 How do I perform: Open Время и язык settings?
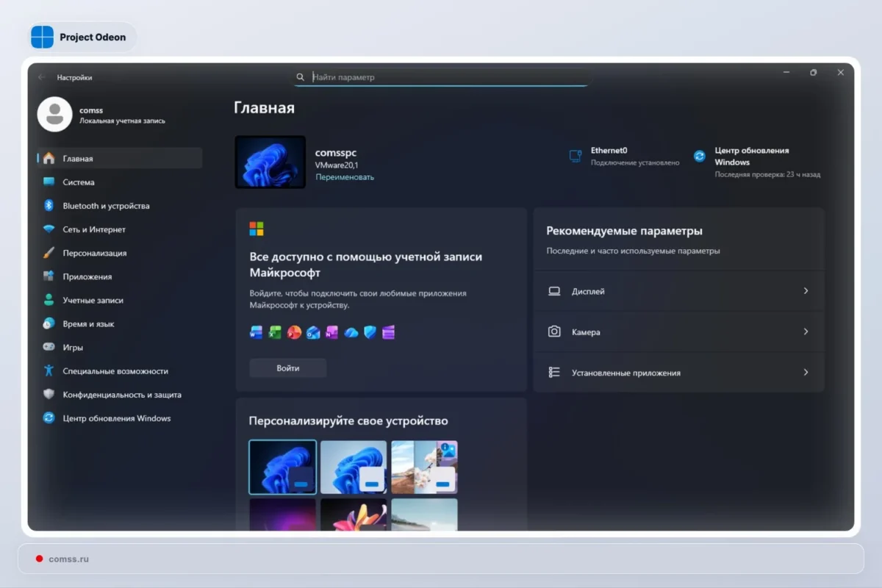click(120, 323)
